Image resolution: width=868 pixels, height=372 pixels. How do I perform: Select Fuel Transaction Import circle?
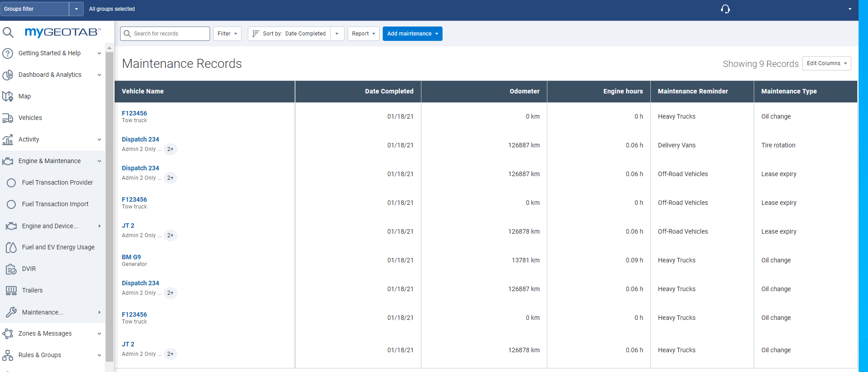(11, 204)
